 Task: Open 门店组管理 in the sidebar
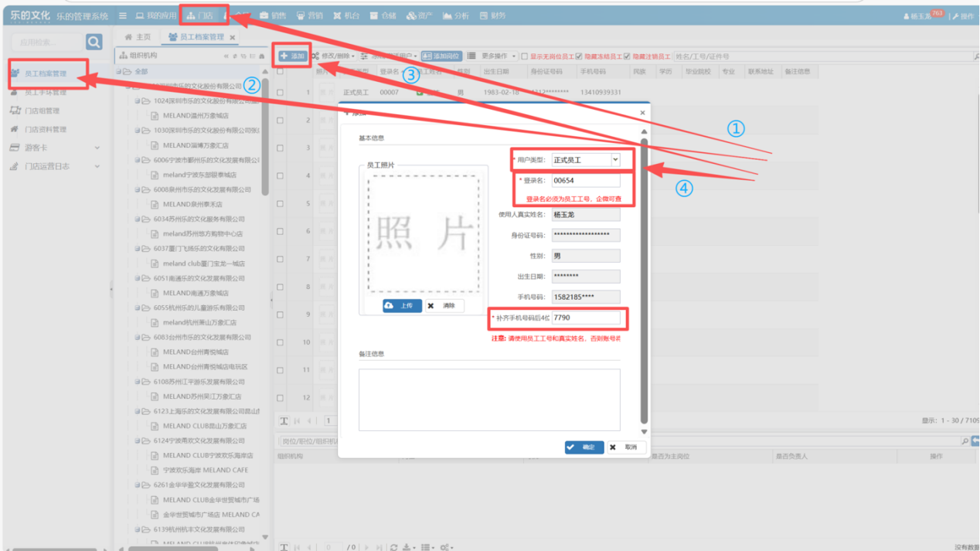pyautogui.click(x=42, y=111)
